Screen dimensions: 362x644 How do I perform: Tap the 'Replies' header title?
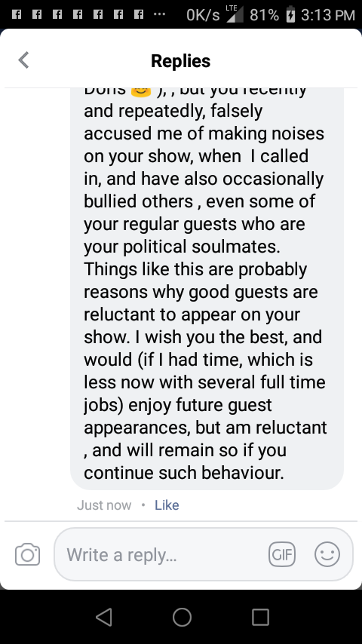(181, 61)
